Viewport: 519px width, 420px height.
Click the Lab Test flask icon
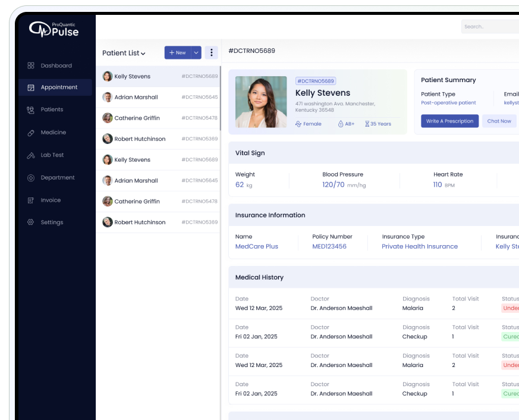pos(31,155)
